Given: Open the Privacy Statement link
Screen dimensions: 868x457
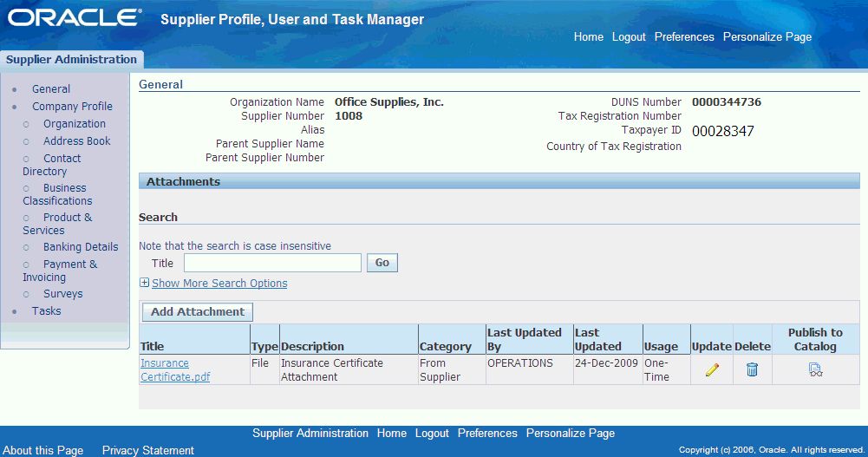Looking at the screenshot, I should click(x=147, y=450).
